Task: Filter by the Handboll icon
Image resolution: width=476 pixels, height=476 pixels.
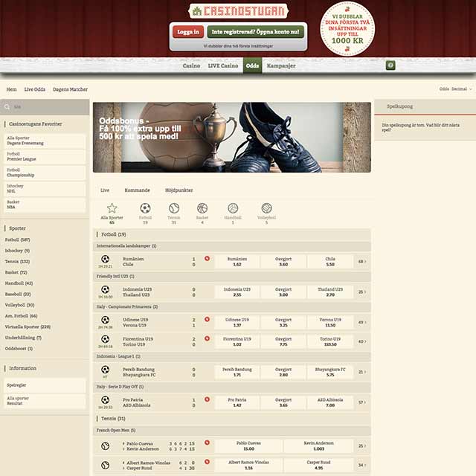Action: (233, 208)
